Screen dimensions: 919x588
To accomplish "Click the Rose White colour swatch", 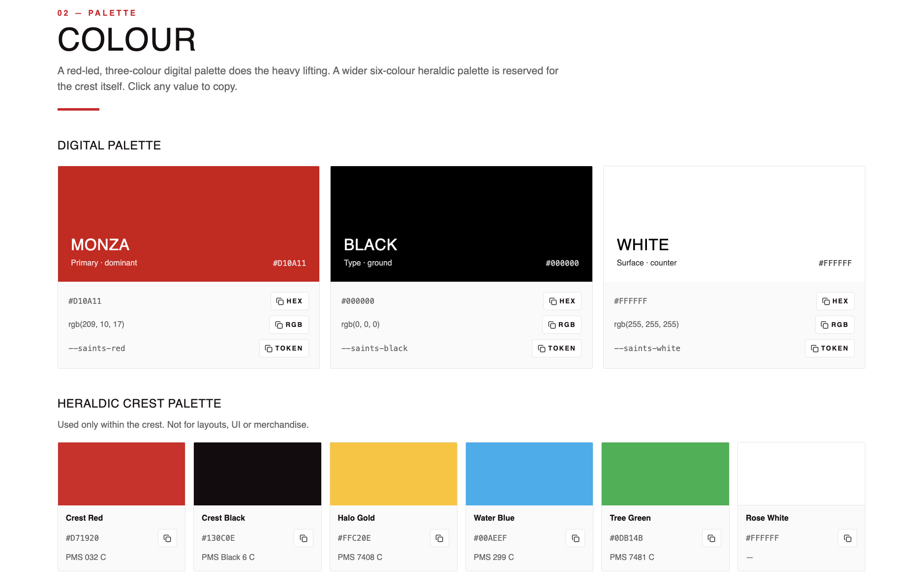I will (801, 474).
